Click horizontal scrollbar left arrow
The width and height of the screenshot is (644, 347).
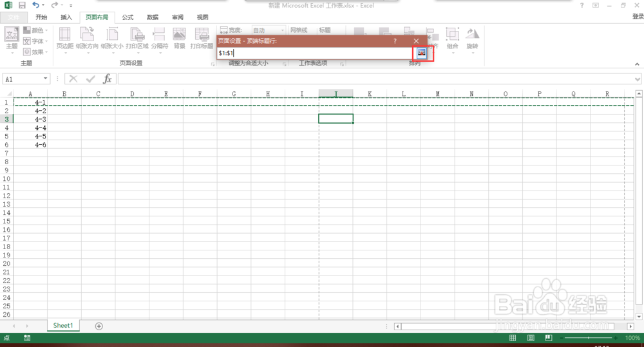point(397,326)
